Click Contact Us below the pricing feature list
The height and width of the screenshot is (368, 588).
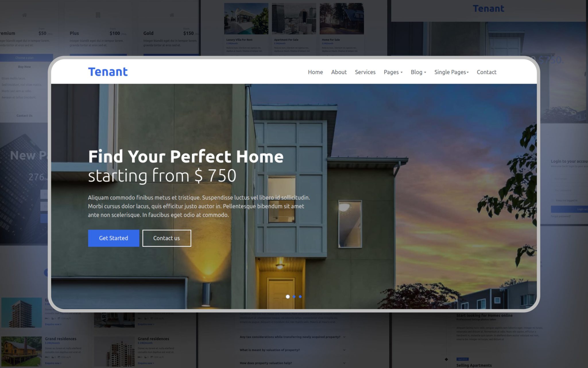tap(24, 116)
